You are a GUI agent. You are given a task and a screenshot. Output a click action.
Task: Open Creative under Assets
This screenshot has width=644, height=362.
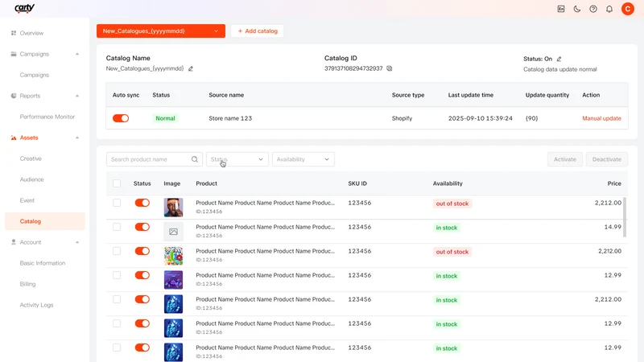click(x=31, y=158)
